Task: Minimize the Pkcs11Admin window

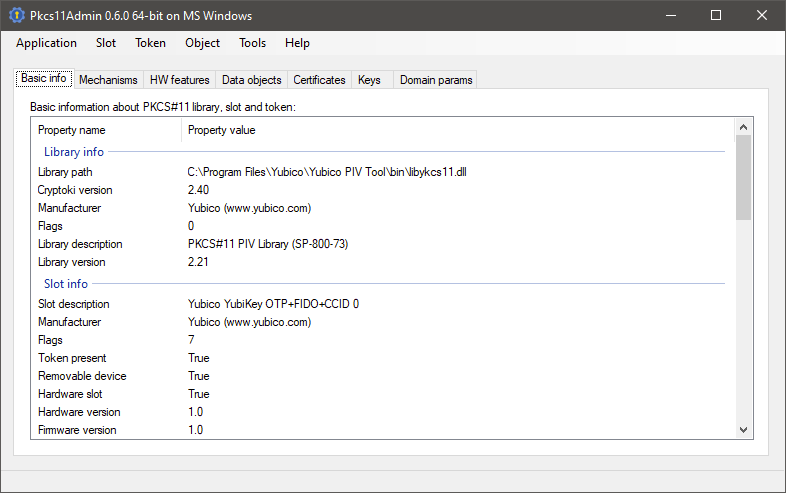Action: 671,16
